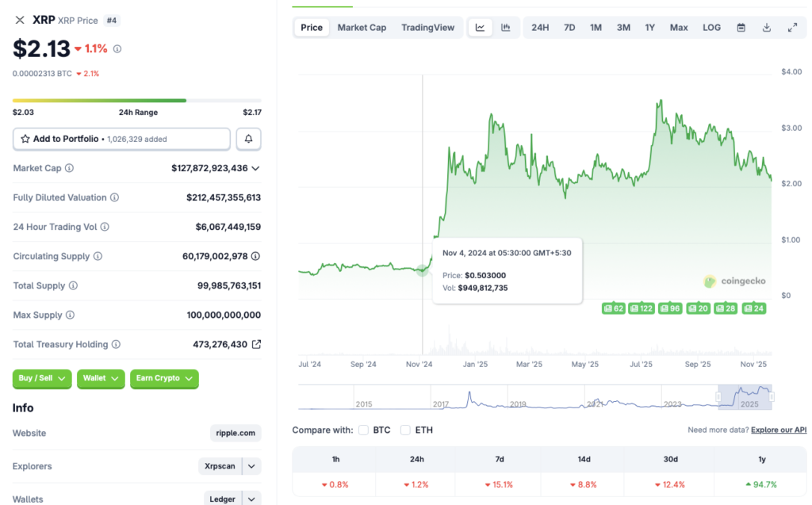Click the 2025 region on the timeline slider
Image resolution: width=812 pixels, height=505 pixels.
coord(746,399)
